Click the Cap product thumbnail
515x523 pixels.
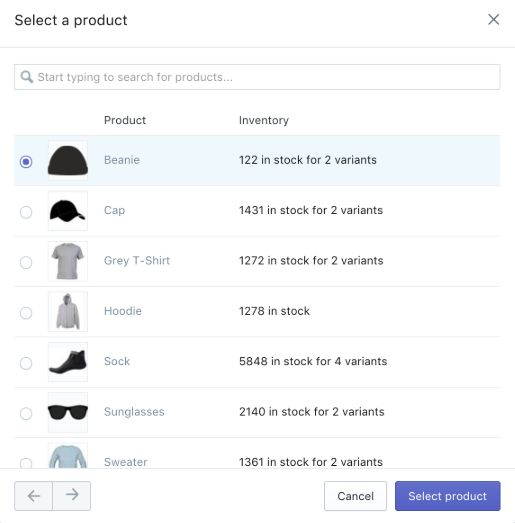[68, 211]
